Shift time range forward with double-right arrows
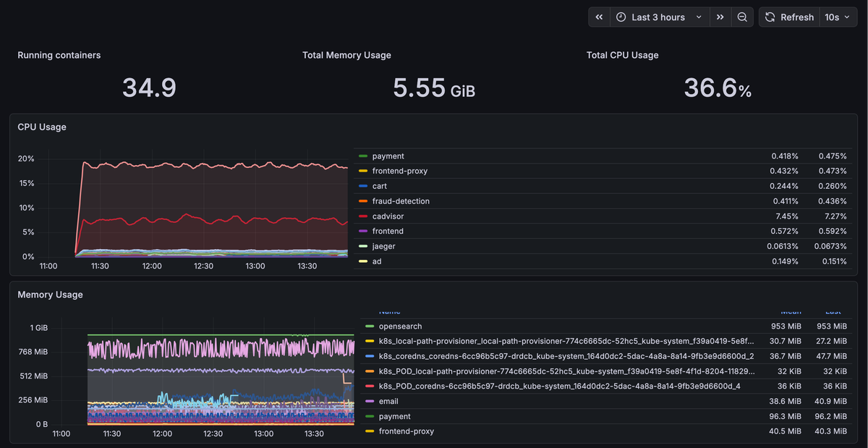The image size is (868, 448). 720,17
